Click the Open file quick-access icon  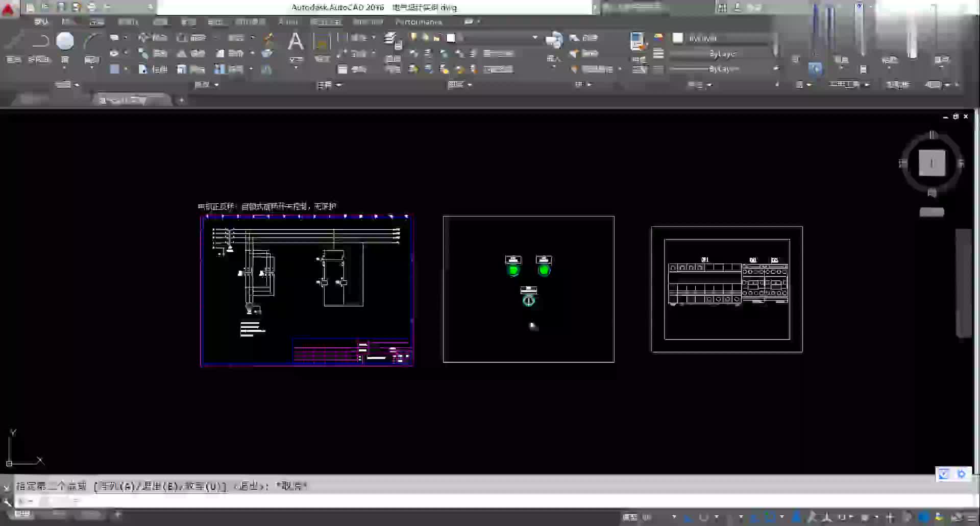(x=45, y=7)
